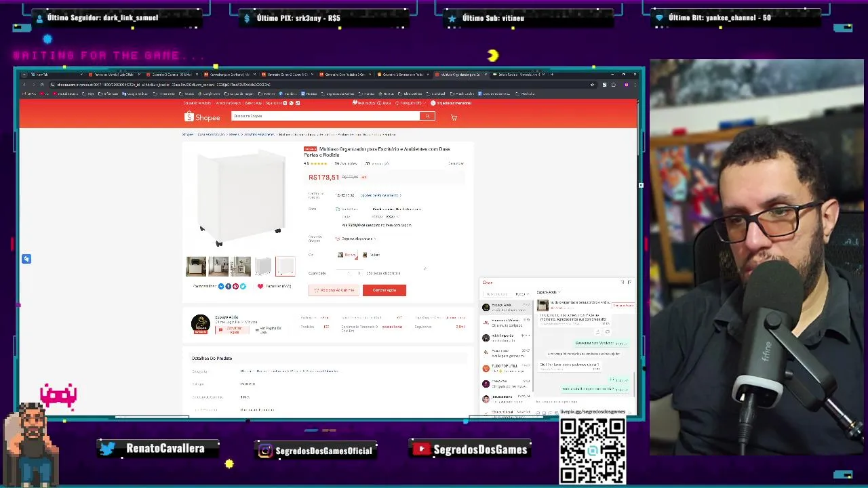The height and width of the screenshot is (488, 868).
Task: Open emoji sticker icon in chat toolbar
Action: click(538, 412)
